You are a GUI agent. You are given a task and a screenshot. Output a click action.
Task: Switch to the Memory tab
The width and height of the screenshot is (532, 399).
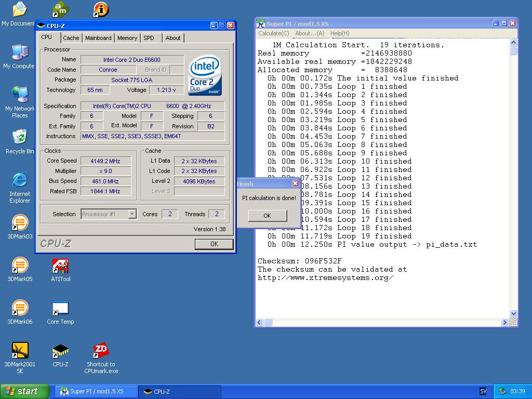tap(127, 38)
